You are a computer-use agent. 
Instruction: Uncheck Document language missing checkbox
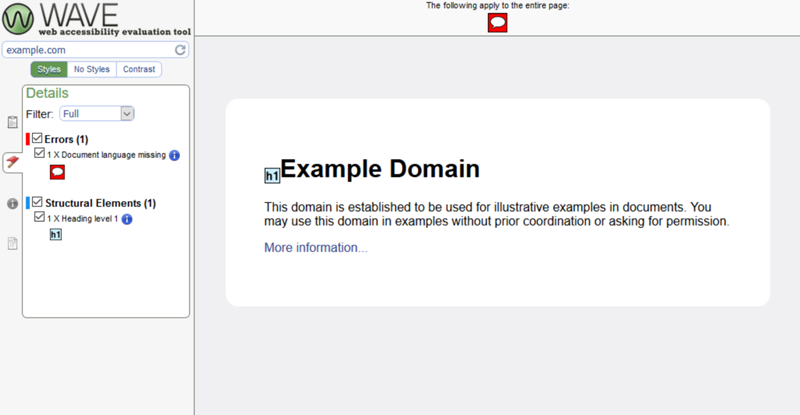[39, 153]
